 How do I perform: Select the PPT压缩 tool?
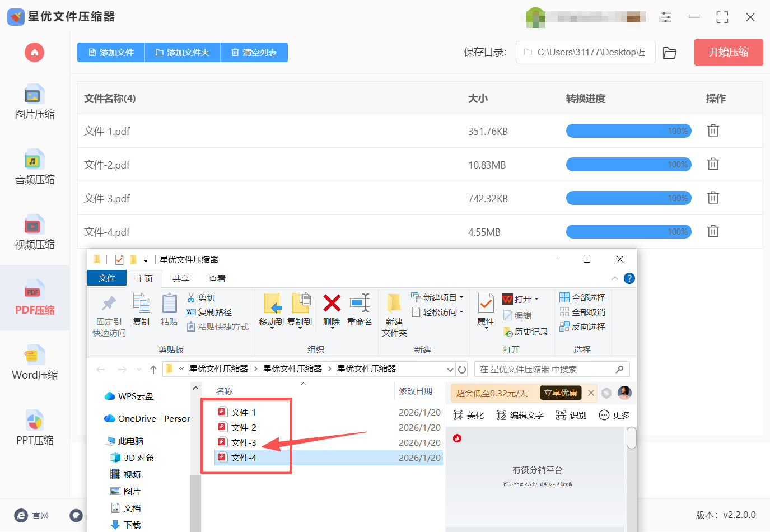coord(35,429)
